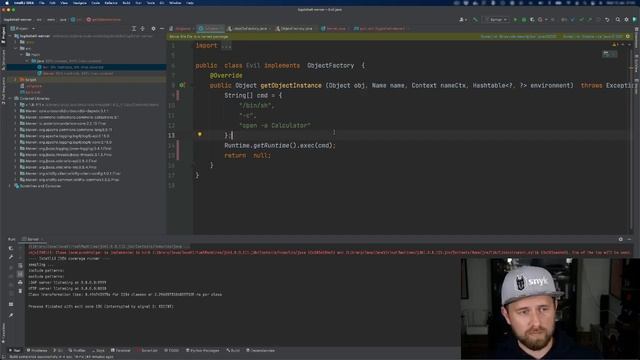Click Run with Coverage icon in toolbar
The height and width of the screenshot is (360, 640).
[x=532, y=20]
